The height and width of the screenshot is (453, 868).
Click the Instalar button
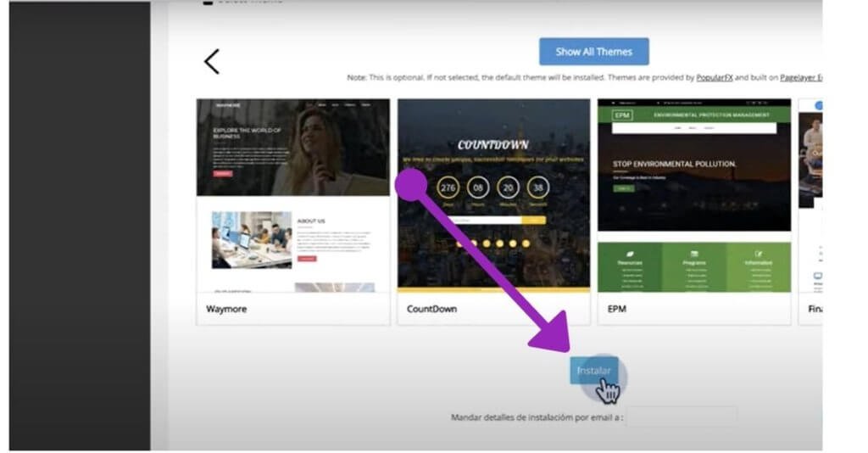pyautogui.click(x=594, y=371)
